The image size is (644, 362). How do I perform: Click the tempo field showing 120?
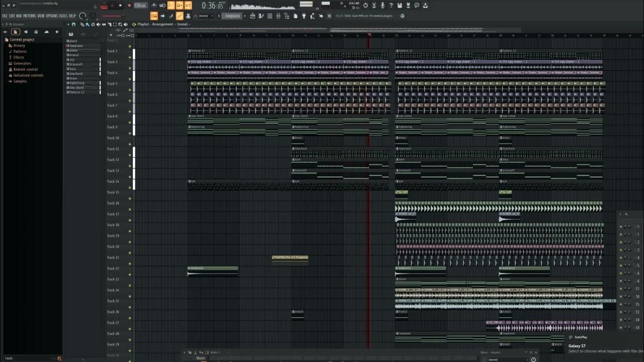(140, 5)
